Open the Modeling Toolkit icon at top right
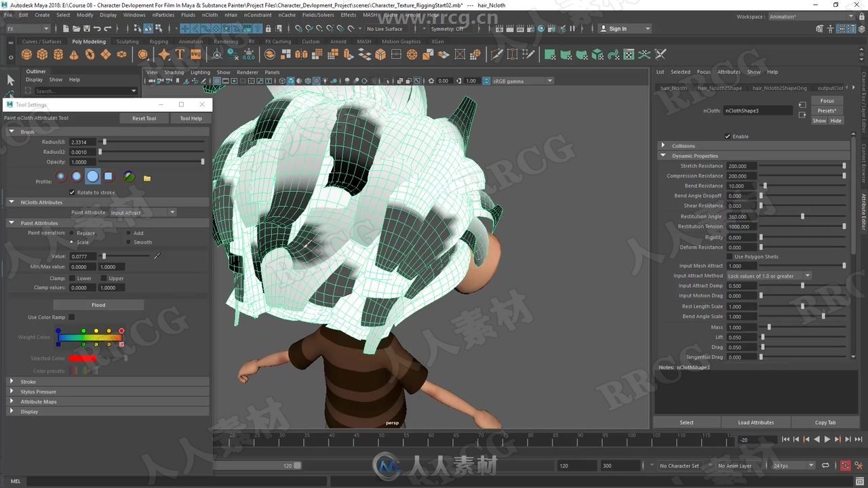 (820, 28)
